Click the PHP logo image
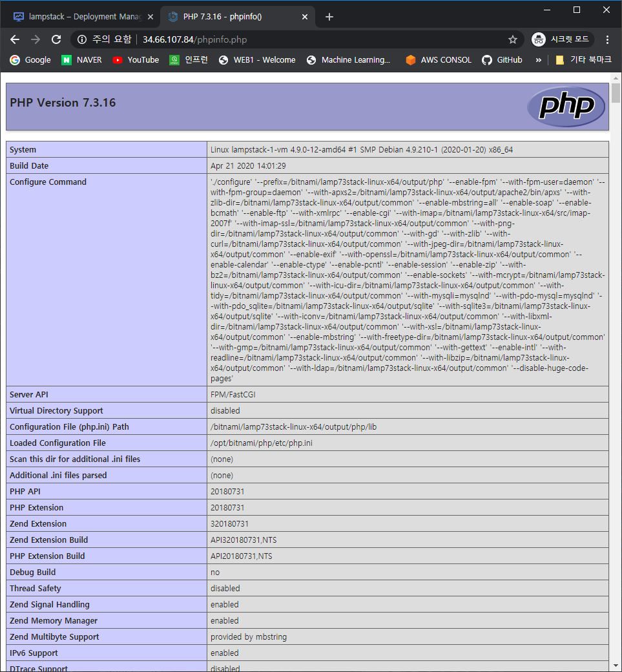The image size is (622, 672). point(566,106)
